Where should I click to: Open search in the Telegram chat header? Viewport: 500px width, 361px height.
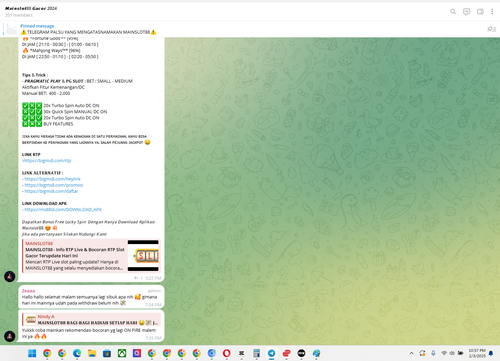(x=453, y=12)
